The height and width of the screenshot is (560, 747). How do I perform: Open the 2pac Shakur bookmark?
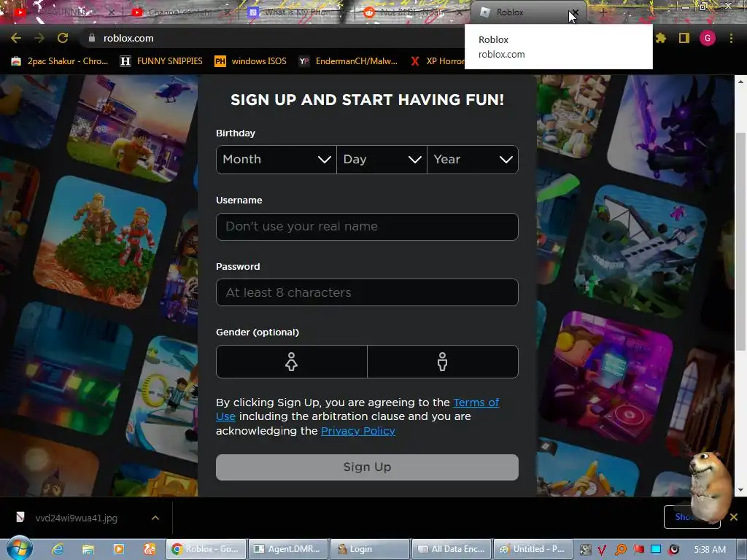[x=60, y=61]
